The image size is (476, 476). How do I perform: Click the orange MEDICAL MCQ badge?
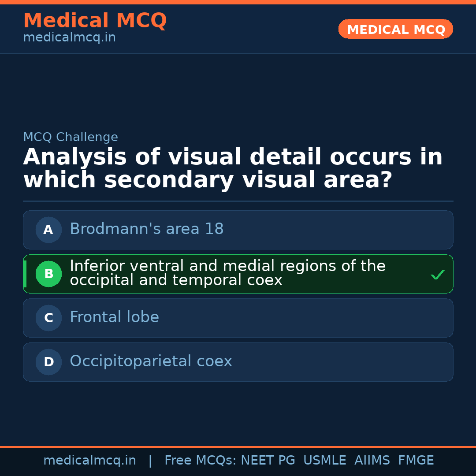[x=395, y=30]
